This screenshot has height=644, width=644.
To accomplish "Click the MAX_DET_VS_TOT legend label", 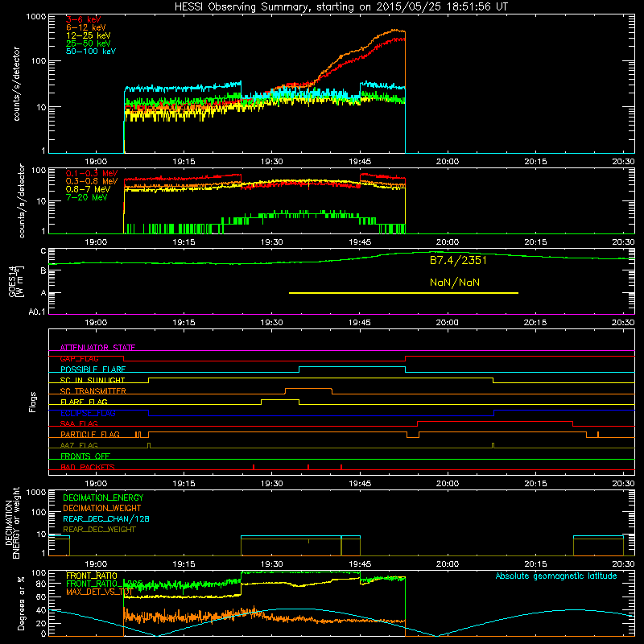I will [98, 592].
